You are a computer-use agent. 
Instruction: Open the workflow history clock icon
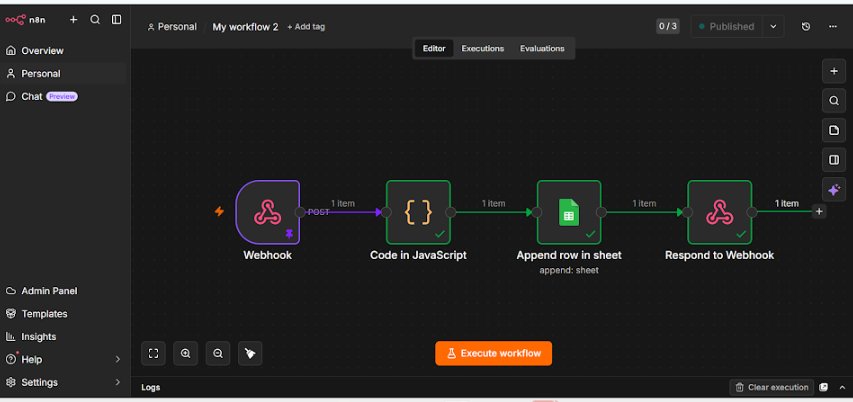tap(806, 26)
